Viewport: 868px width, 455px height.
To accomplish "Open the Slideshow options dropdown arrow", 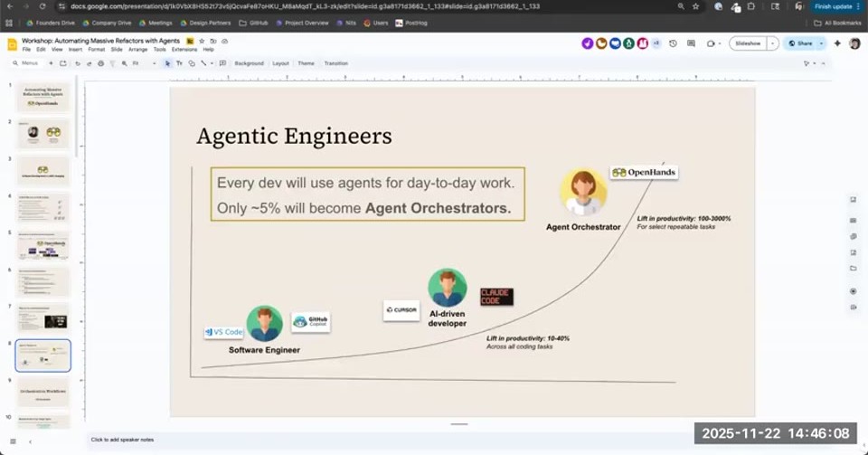I will pos(773,43).
